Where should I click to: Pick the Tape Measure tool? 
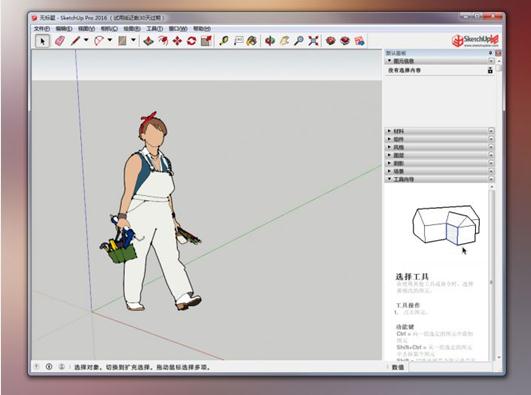224,41
